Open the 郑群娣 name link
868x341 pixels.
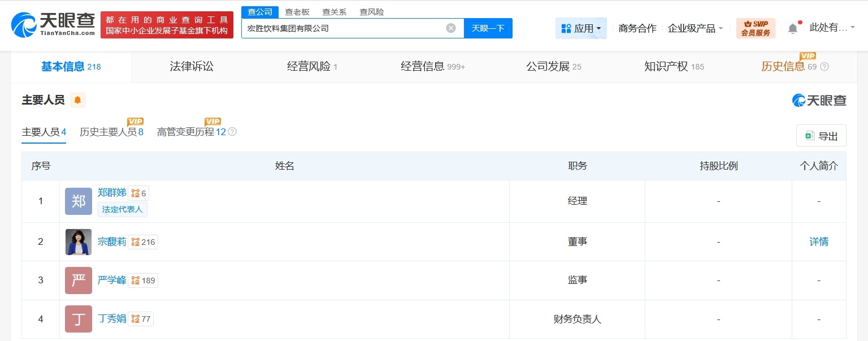coord(112,193)
